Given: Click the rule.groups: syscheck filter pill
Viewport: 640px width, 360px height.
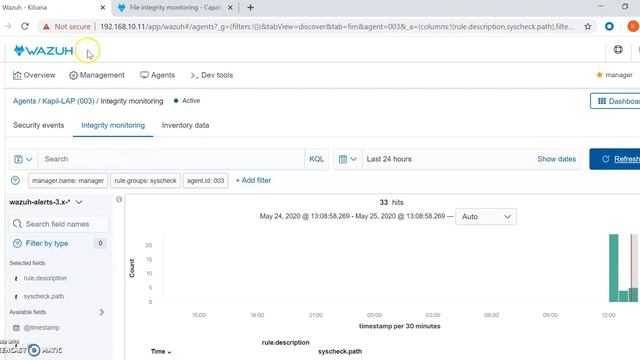Looking at the screenshot, I should pyautogui.click(x=145, y=180).
